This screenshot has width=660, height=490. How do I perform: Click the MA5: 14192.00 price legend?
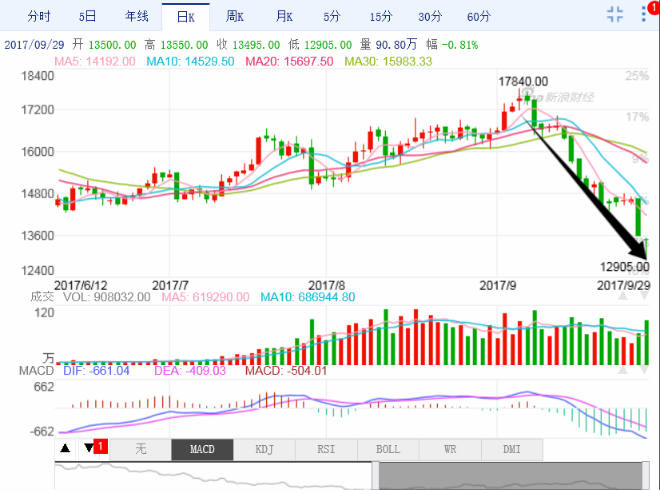(x=95, y=61)
